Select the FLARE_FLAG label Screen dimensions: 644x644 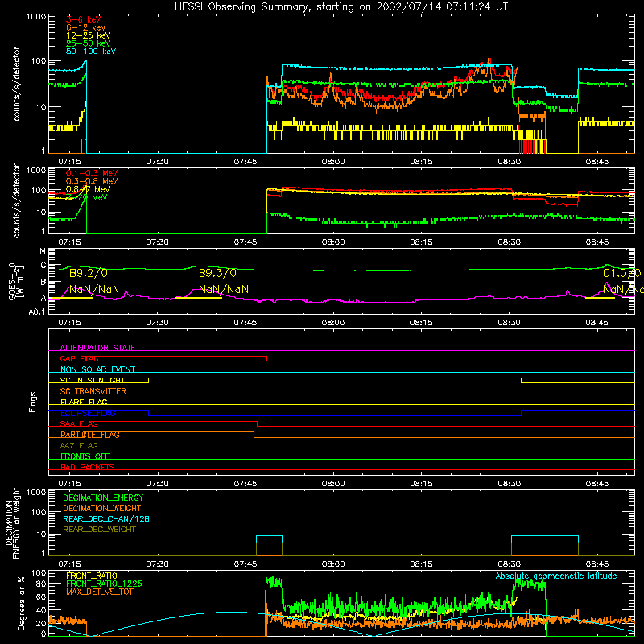pos(84,402)
